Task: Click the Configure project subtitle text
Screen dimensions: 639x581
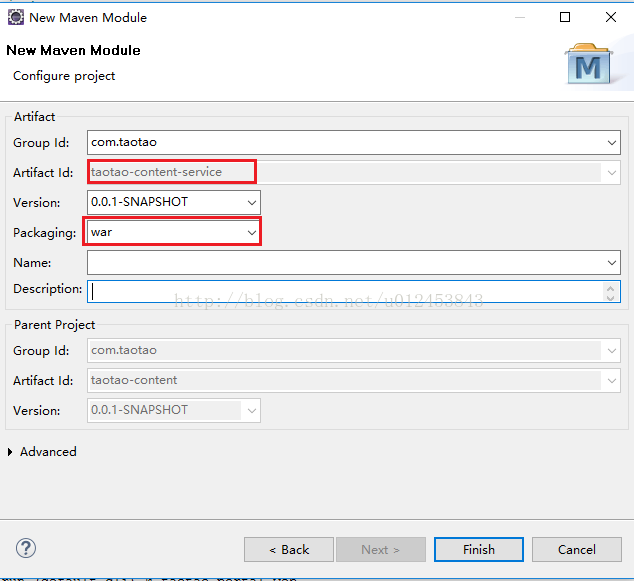Action: 64,76
